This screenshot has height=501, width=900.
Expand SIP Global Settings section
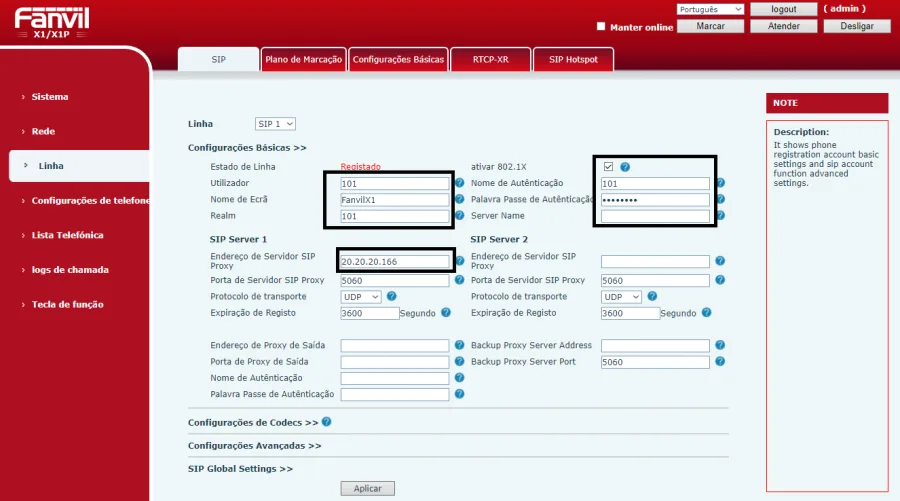pos(240,469)
